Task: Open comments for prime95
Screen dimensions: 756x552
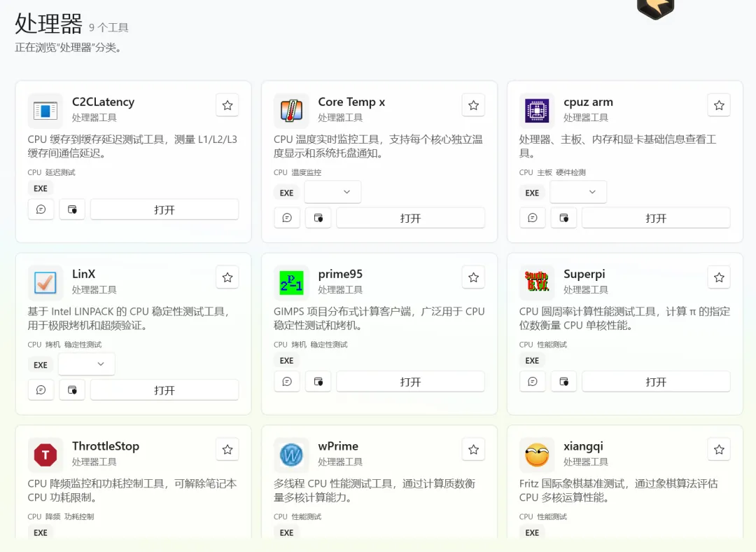Action: pyautogui.click(x=287, y=382)
